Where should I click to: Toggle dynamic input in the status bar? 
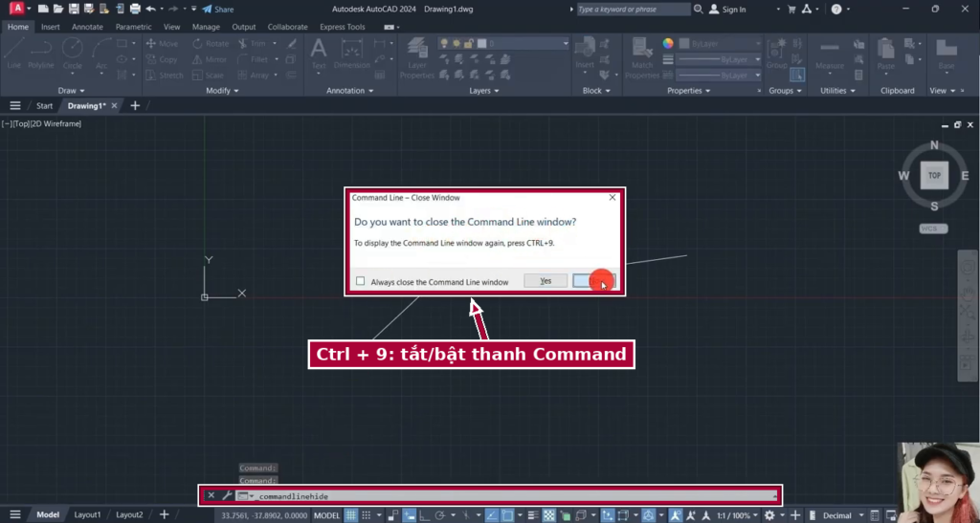click(x=410, y=515)
